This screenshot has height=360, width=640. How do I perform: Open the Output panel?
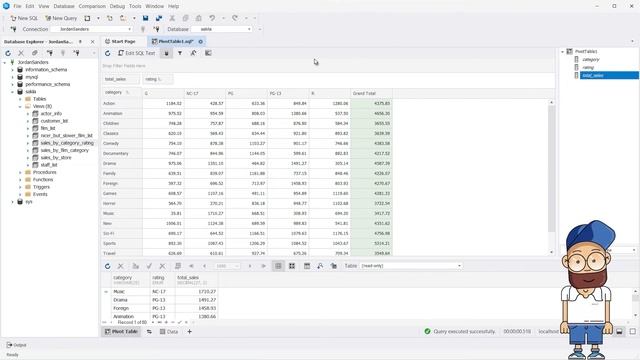point(16,345)
